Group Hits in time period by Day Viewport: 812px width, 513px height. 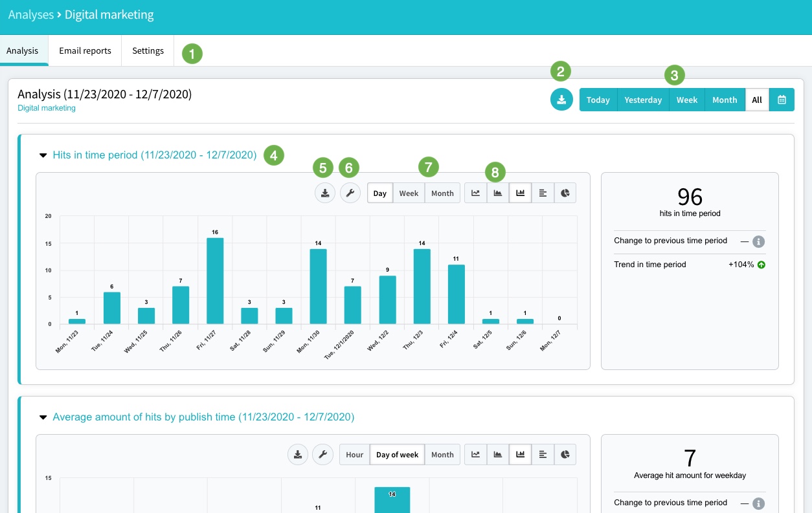pos(380,193)
